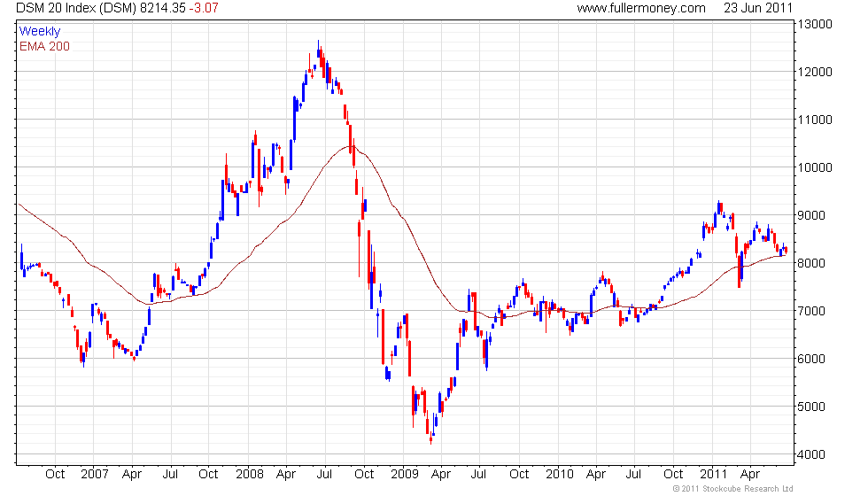This screenshot has height=496, width=868.
Task: Select the EMA 200 legend label
Action: [x=44, y=46]
